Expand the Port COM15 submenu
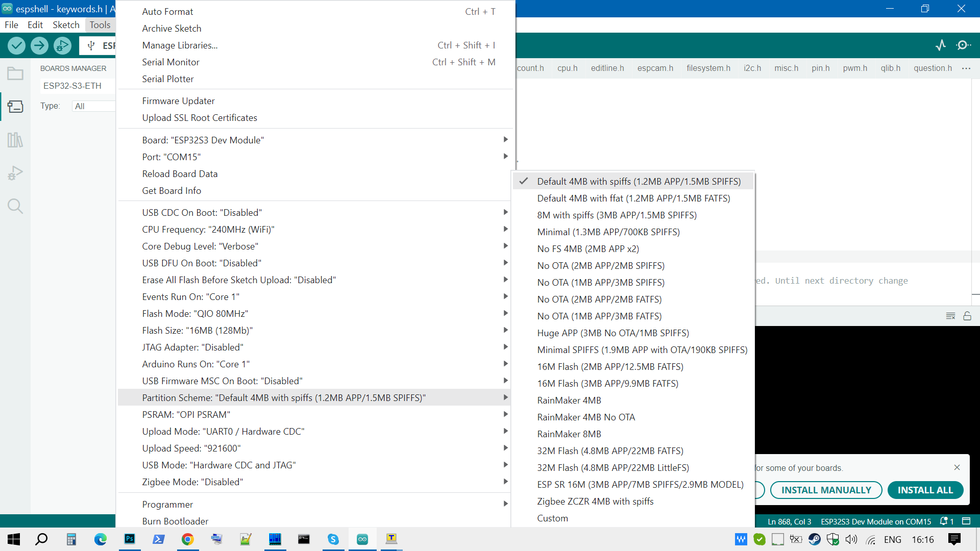Image resolution: width=980 pixels, height=551 pixels. pyautogui.click(x=315, y=157)
